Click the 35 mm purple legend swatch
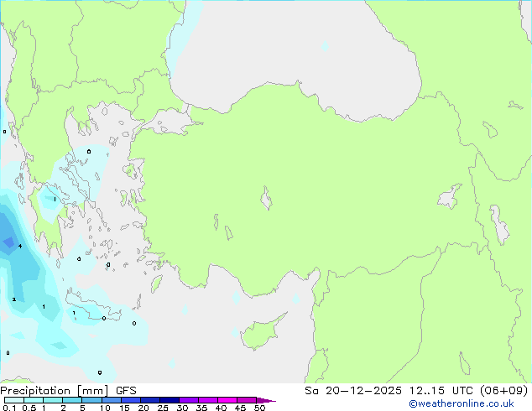The image size is (532, 411). (x=207, y=400)
